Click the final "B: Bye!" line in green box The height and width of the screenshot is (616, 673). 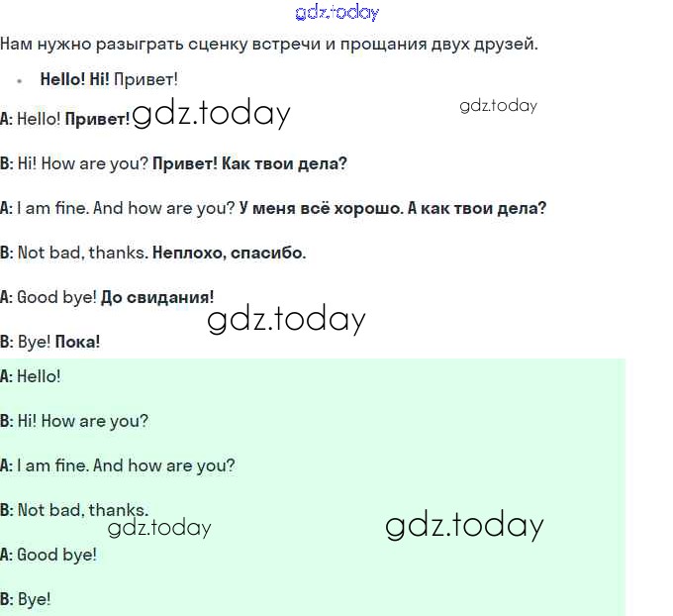pos(26,599)
